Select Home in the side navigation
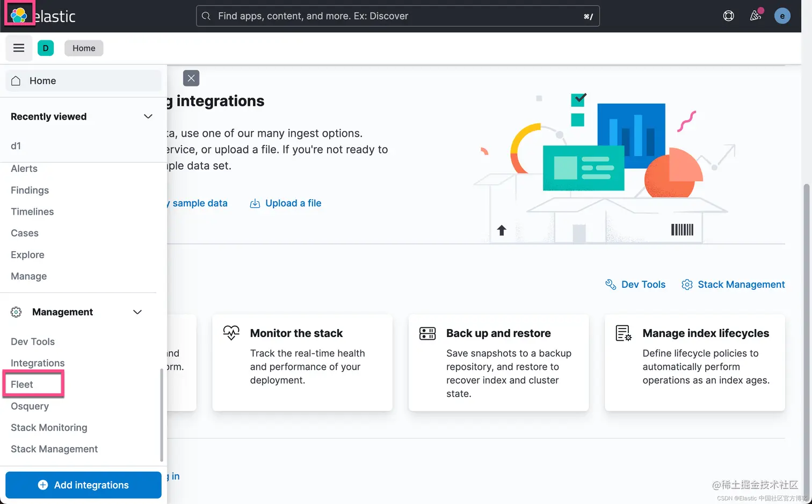 coord(83,81)
